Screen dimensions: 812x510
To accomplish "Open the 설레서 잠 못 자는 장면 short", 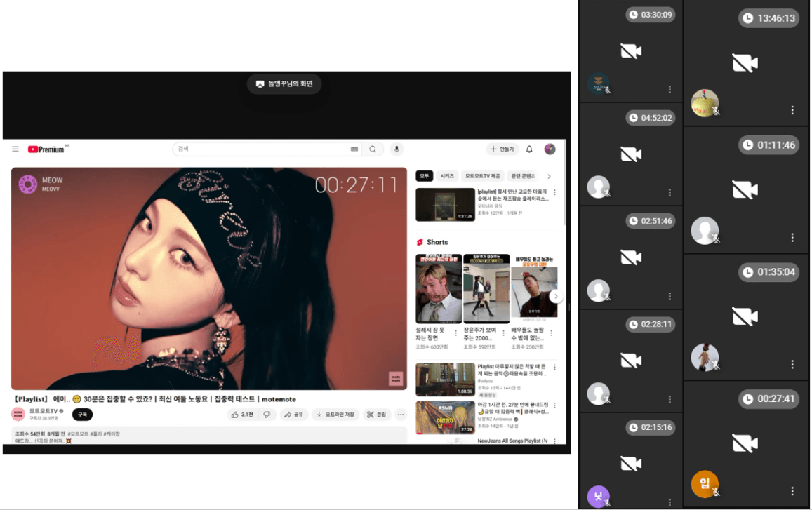I will [439, 288].
